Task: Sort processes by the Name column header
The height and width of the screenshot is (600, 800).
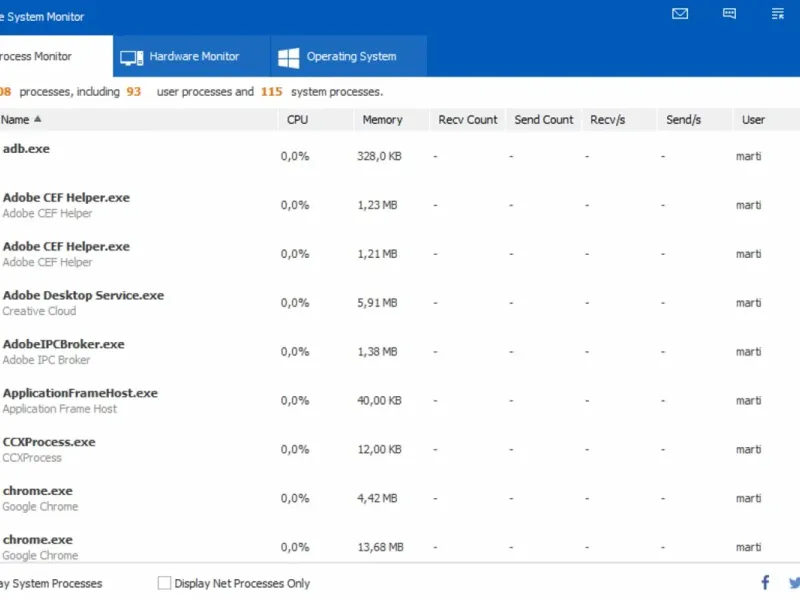Action: [x=16, y=119]
